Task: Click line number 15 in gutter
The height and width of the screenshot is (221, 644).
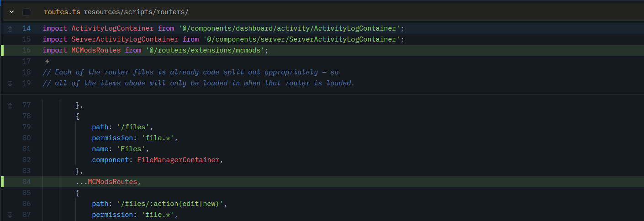Action: point(26,39)
